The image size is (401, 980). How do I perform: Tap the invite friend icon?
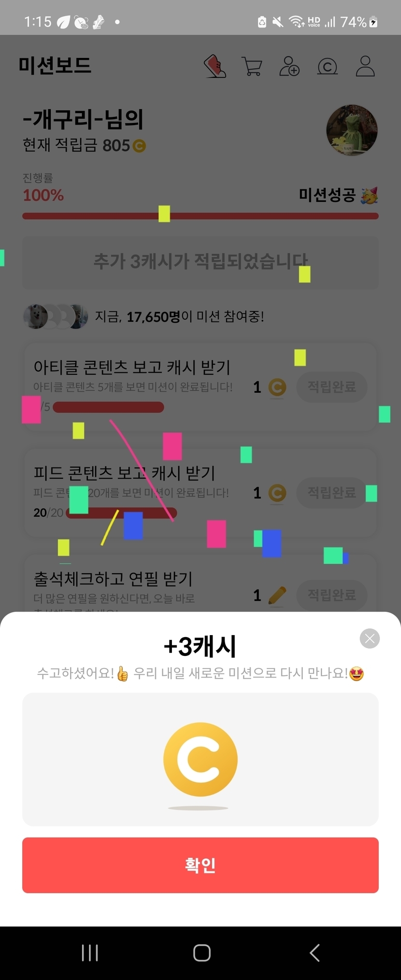pos(289,66)
